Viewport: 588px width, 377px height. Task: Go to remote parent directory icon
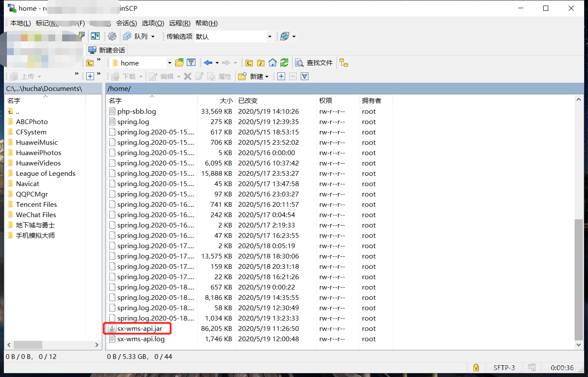point(249,63)
